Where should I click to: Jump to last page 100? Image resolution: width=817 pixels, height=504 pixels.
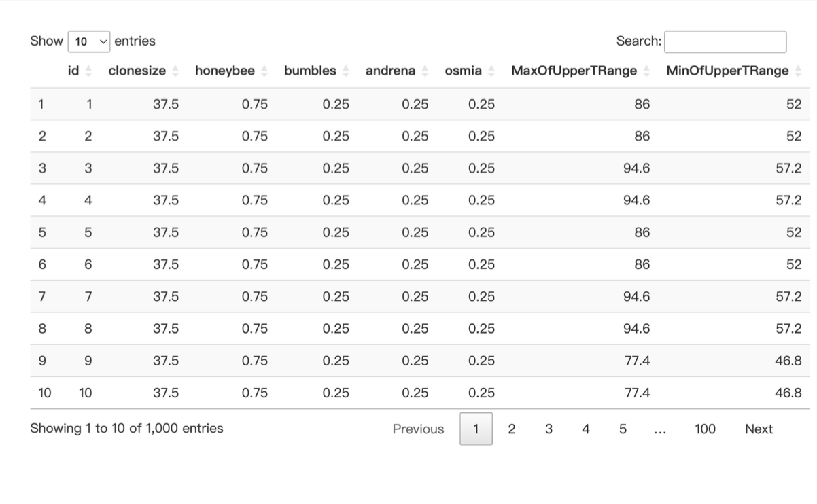705,429
